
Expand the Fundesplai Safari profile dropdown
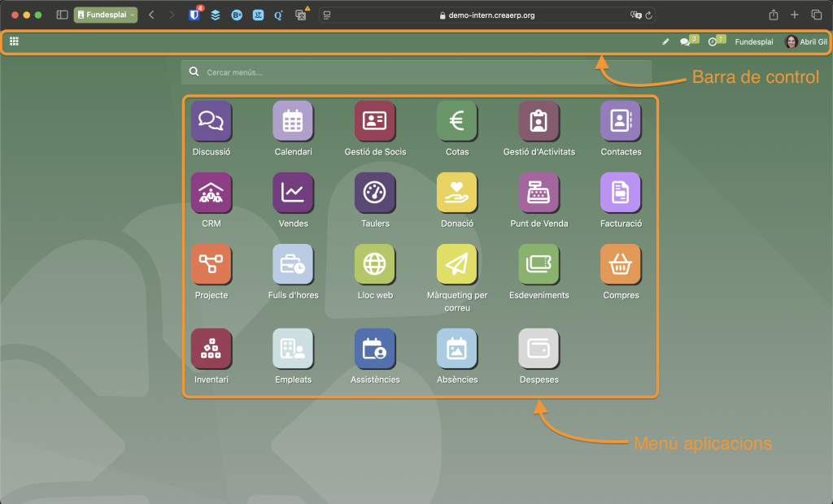pyautogui.click(x=106, y=15)
